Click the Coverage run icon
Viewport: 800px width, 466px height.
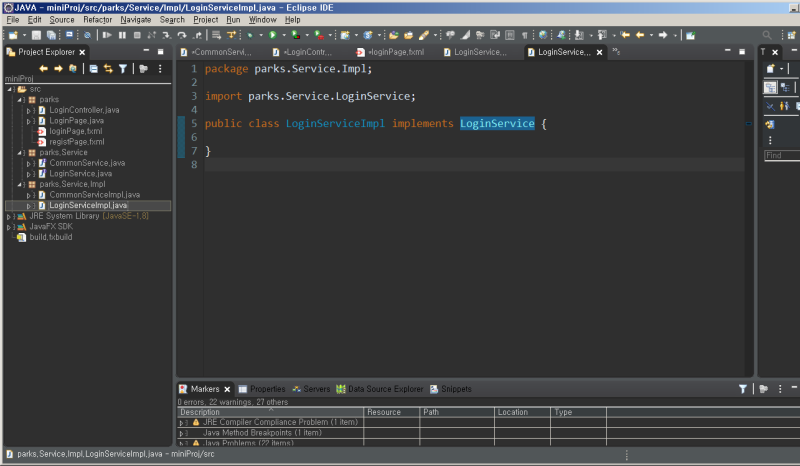pyautogui.click(x=295, y=35)
